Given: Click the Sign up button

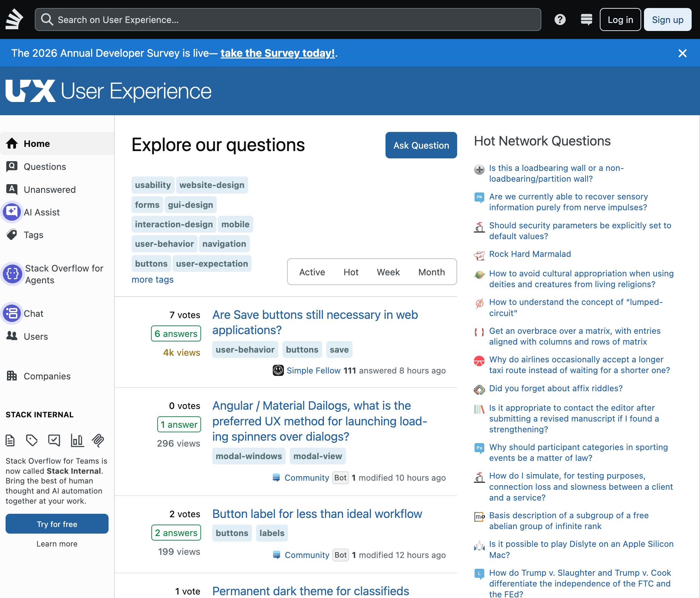Looking at the screenshot, I should click(667, 19).
